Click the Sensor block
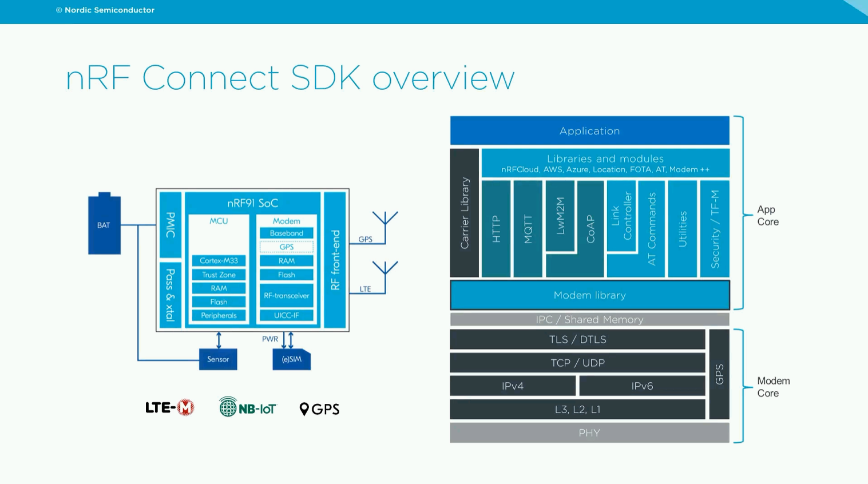The width and height of the screenshot is (868, 484). pyautogui.click(x=218, y=359)
